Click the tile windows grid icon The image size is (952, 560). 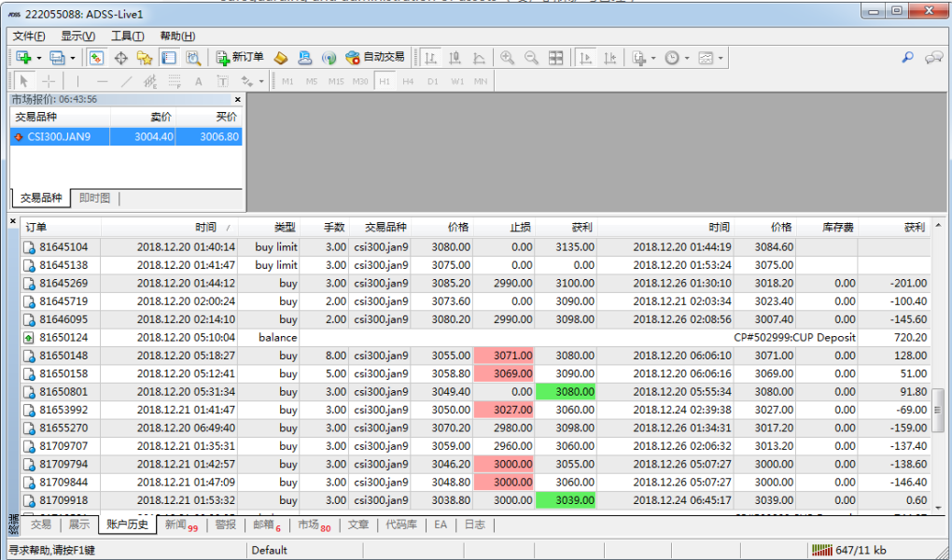(555, 58)
